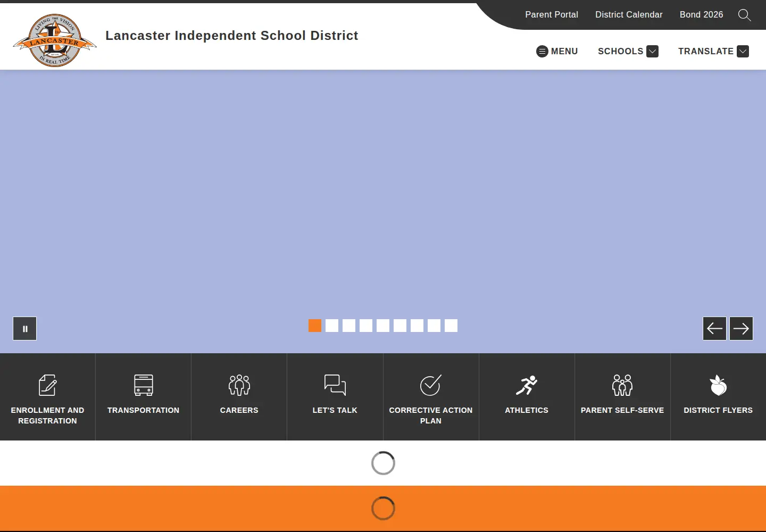Select the first orange slide indicator
Screen dimensions: 766x532
point(315,326)
